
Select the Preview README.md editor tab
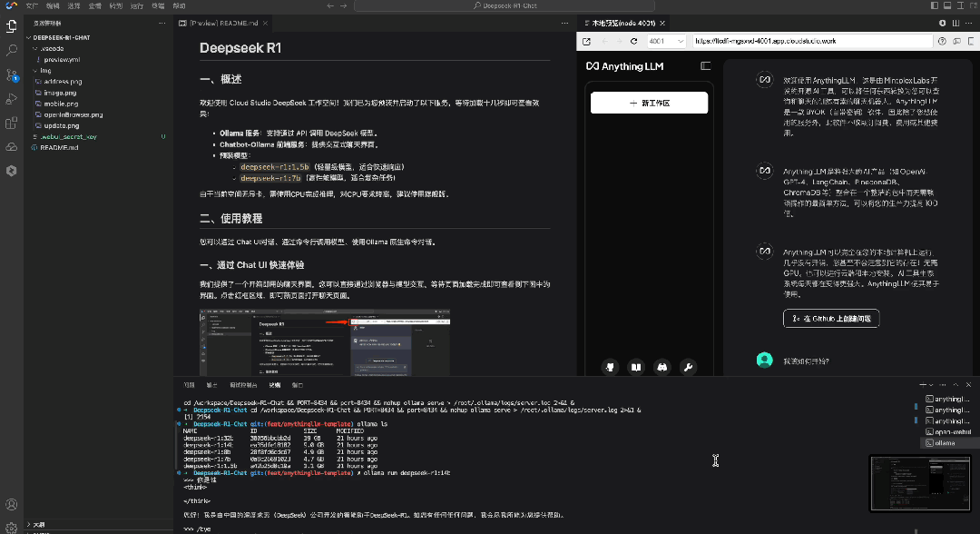pyautogui.click(x=224, y=23)
